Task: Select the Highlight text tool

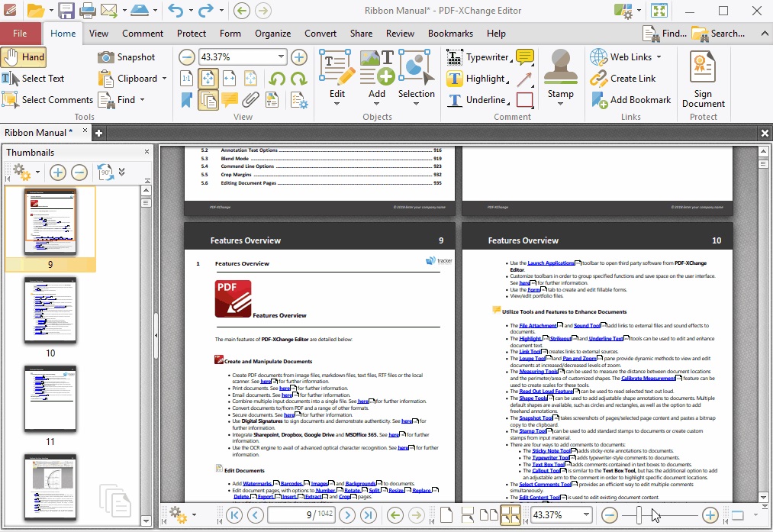Action: pyautogui.click(x=477, y=79)
